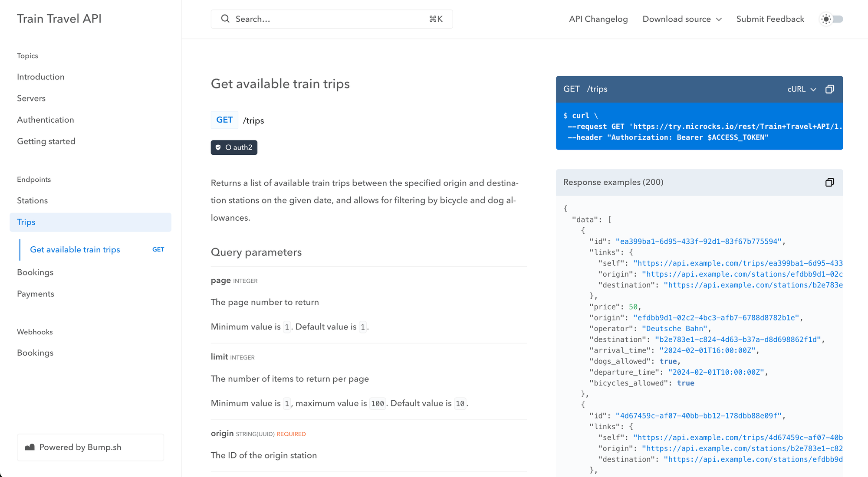
Task: Open the Stations endpoint section
Action: click(33, 201)
